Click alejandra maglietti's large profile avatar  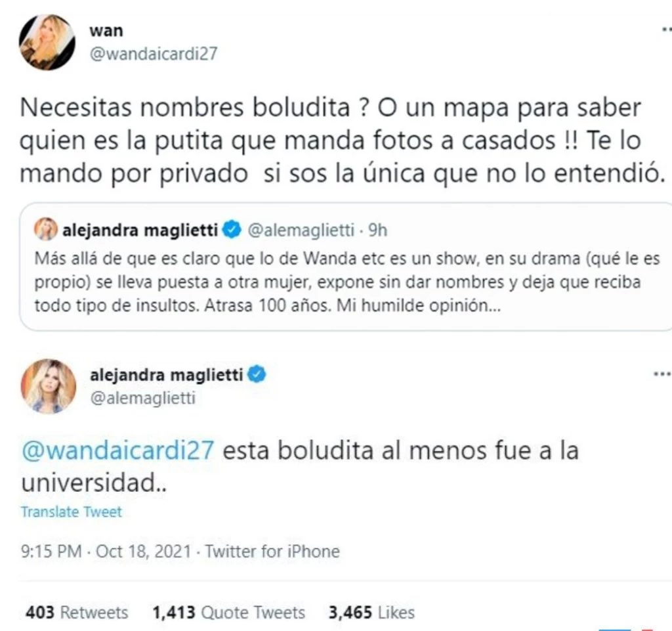(x=49, y=386)
